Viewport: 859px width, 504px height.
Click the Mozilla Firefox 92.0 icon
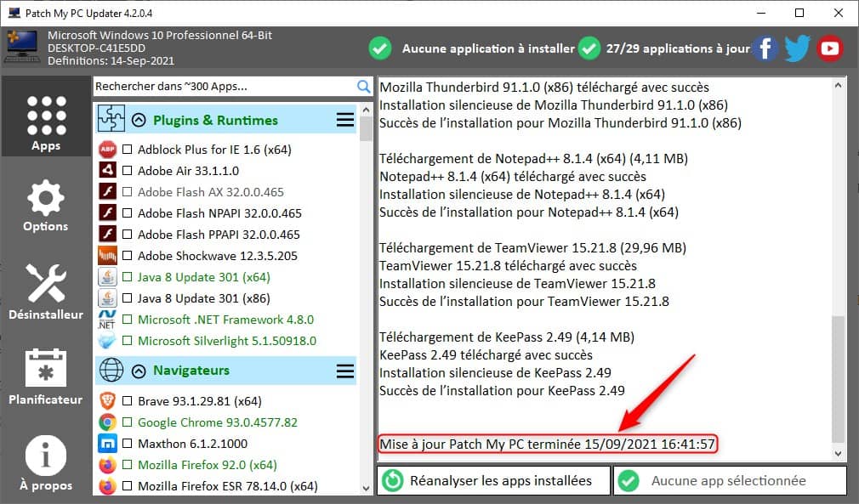(107, 465)
